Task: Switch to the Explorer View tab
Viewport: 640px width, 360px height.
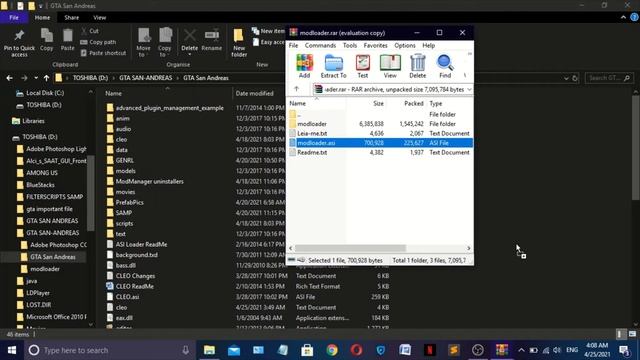Action: (100, 18)
